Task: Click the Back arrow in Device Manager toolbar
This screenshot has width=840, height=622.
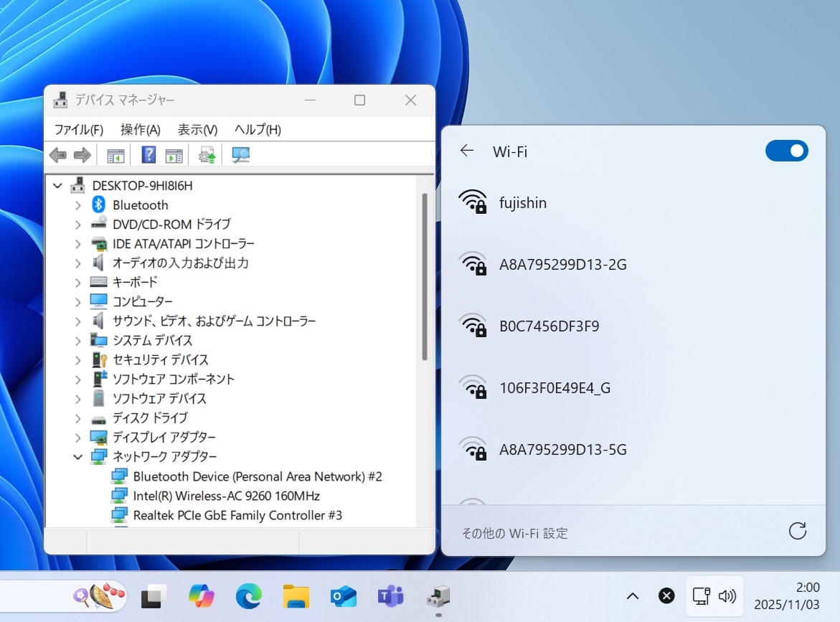Action: (58, 155)
